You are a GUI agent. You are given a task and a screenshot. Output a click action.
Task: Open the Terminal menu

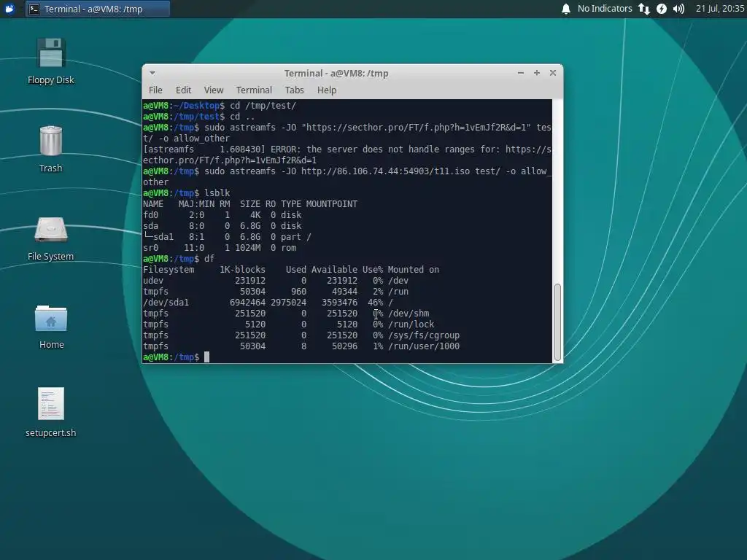pos(254,90)
